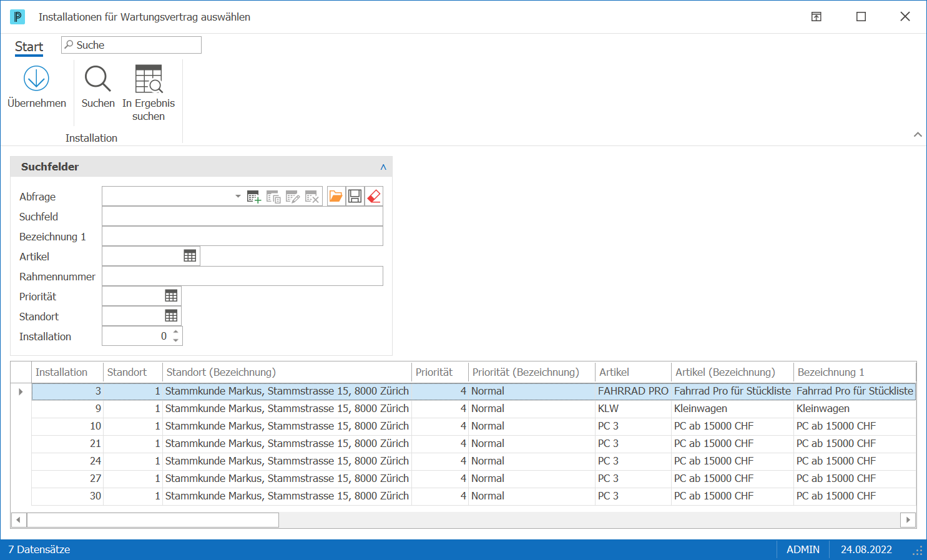Image resolution: width=927 pixels, height=560 pixels.
Task: Collapse the Suchfelder panel
Action: click(x=383, y=167)
